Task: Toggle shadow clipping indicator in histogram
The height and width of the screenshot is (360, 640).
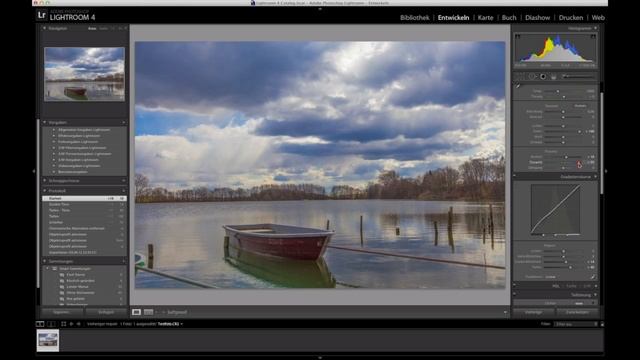Action: pyautogui.click(x=518, y=37)
